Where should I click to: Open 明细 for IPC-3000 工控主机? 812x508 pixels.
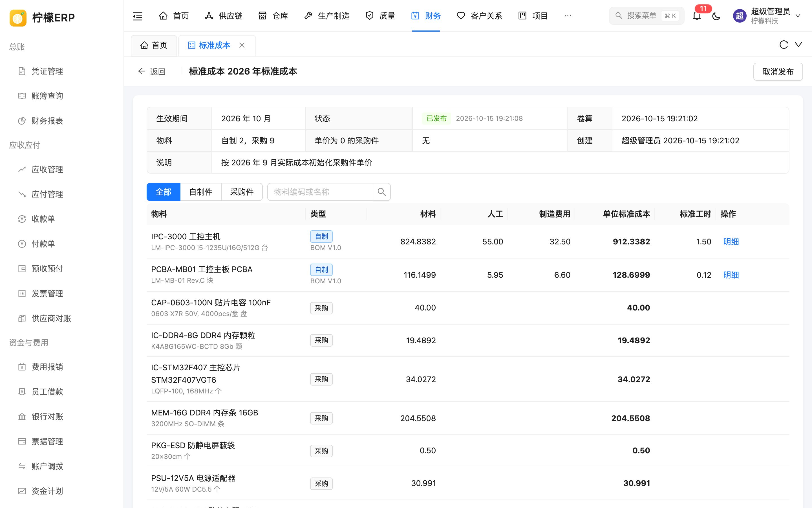[731, 242]
